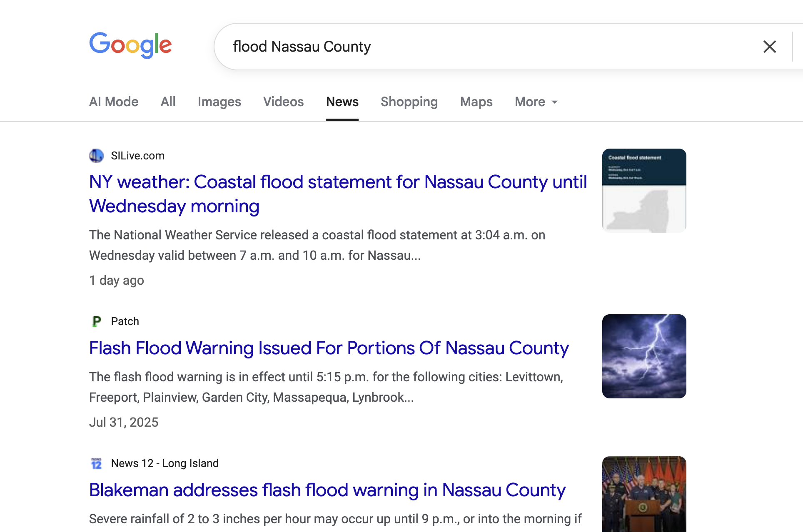Click the press conference thumbnail

[644, 494]
